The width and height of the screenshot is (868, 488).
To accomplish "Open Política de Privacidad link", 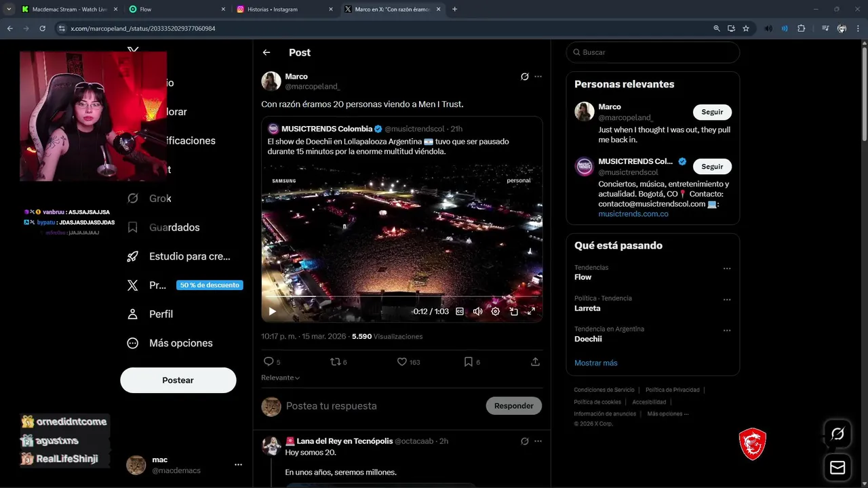I will (672, 390).
